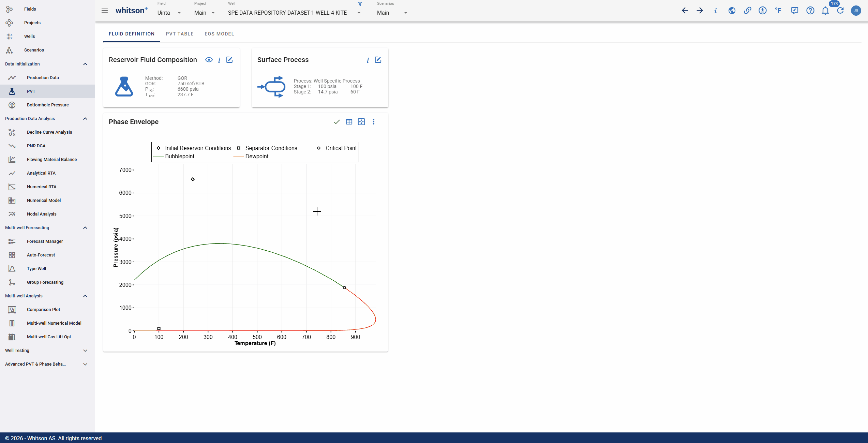
Task: Go forward with the right arrow icon
Action: click(700, 11)
